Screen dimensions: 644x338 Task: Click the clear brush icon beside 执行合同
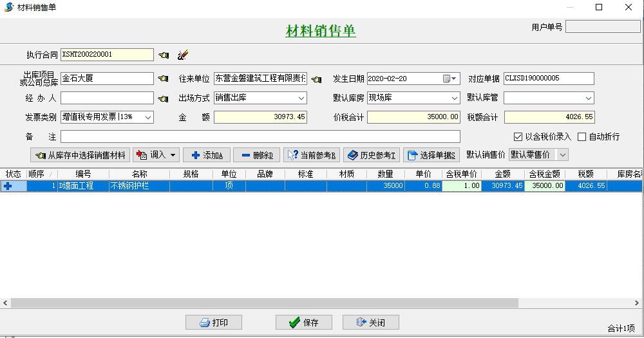(x=183, y=55)
